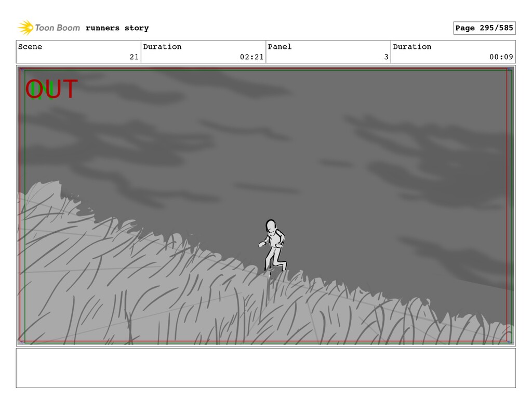This screenshot has height=412, width=532.
Task: Click the empty notes box below the panel
Action: 265,368
